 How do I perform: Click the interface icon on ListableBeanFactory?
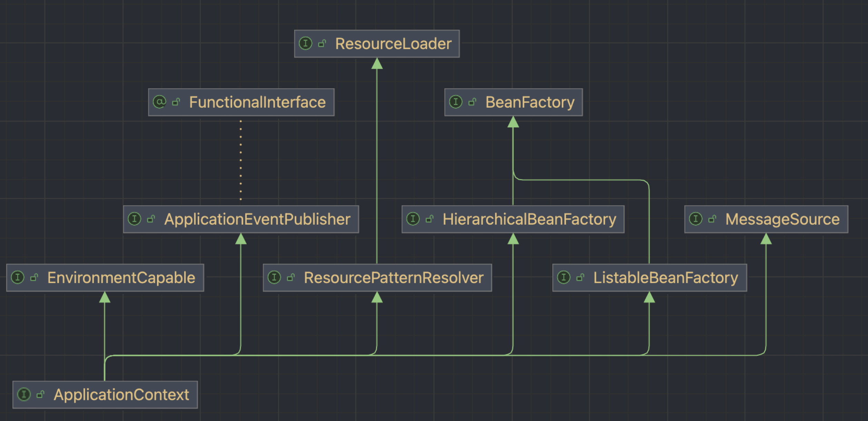564,277
